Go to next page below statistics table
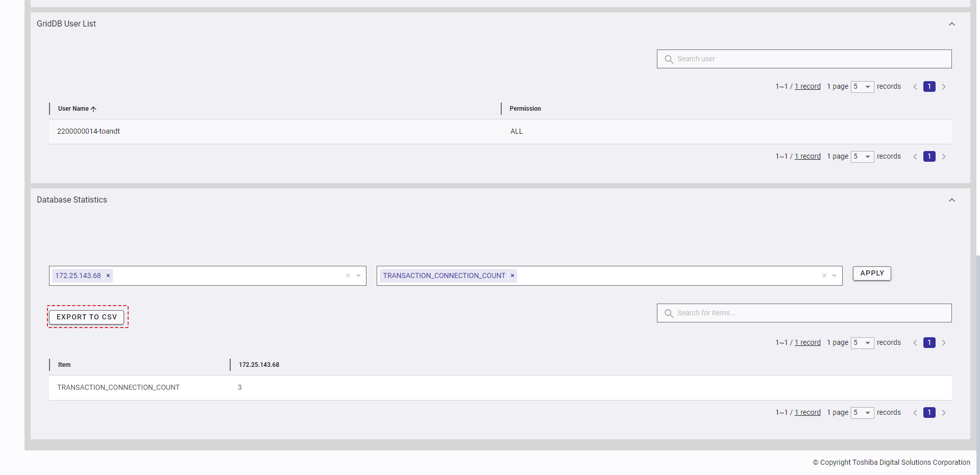The height and width of the screenshot is (475, 980). coord(944,413)
